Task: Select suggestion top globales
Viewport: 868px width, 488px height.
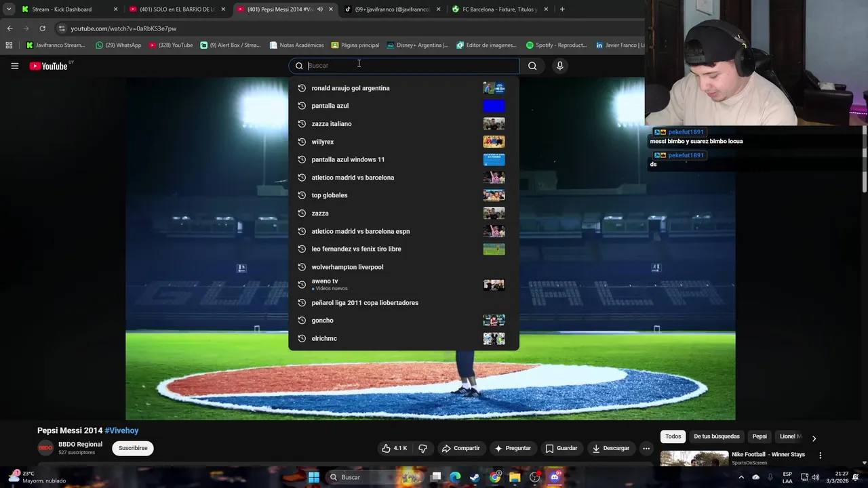Action: tap(403, 195)
